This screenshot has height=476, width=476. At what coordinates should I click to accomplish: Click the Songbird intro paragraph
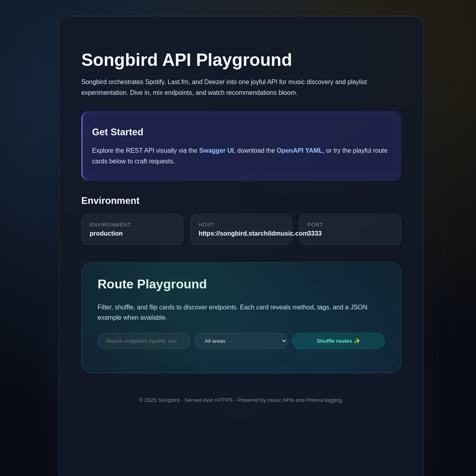click(x=224, y=87)
